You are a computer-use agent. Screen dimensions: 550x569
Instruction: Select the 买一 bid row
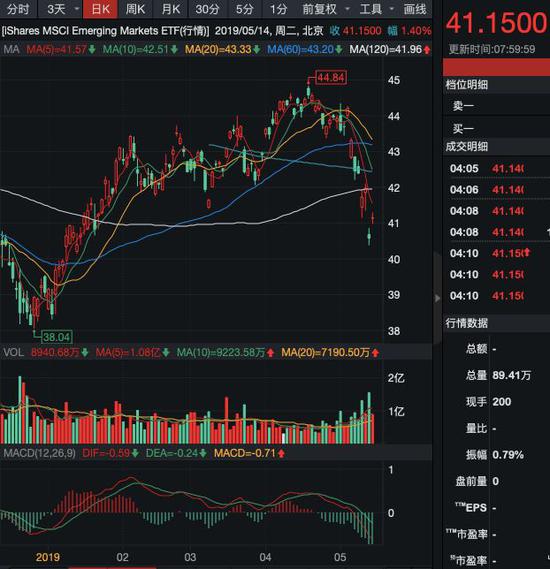[x=496, y=128]
